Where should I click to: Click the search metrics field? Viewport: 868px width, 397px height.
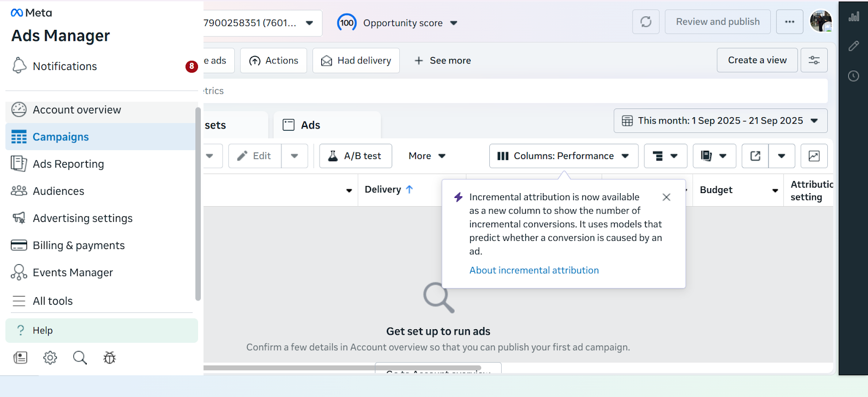tap(515, 91)
